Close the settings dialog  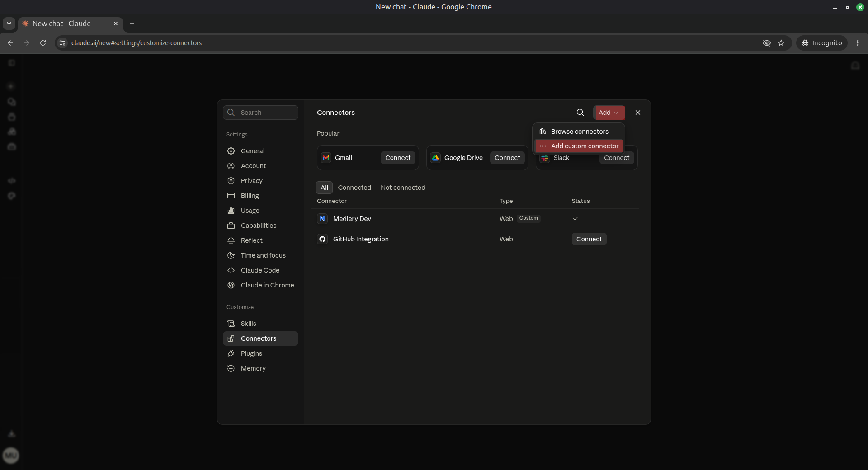[638, 113]
